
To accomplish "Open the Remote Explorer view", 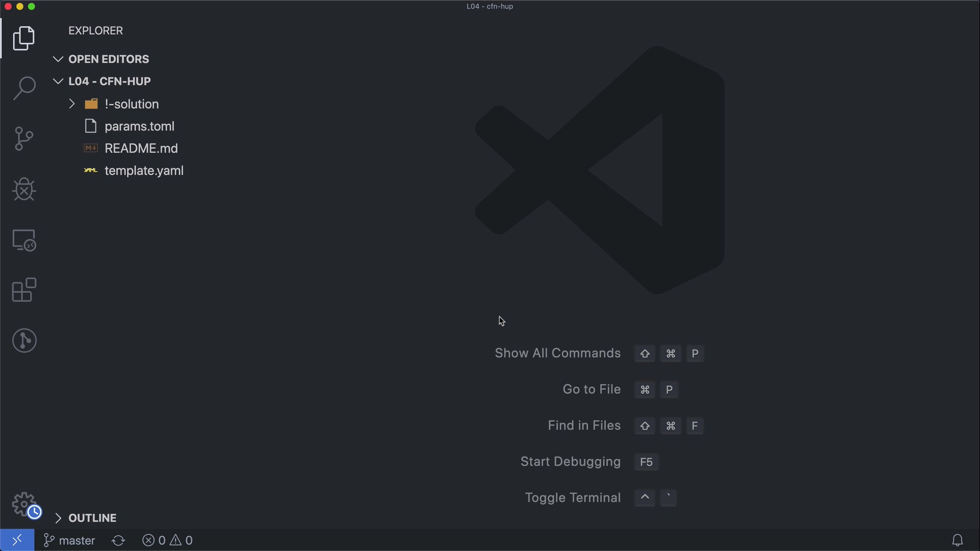I will 24,240.
